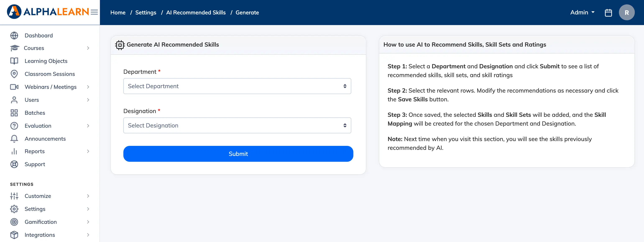The width and height of the screenshot is (644, 242).
Task: Go to AI Recommended Skills breadcrumb
Action: click(196, 13)
